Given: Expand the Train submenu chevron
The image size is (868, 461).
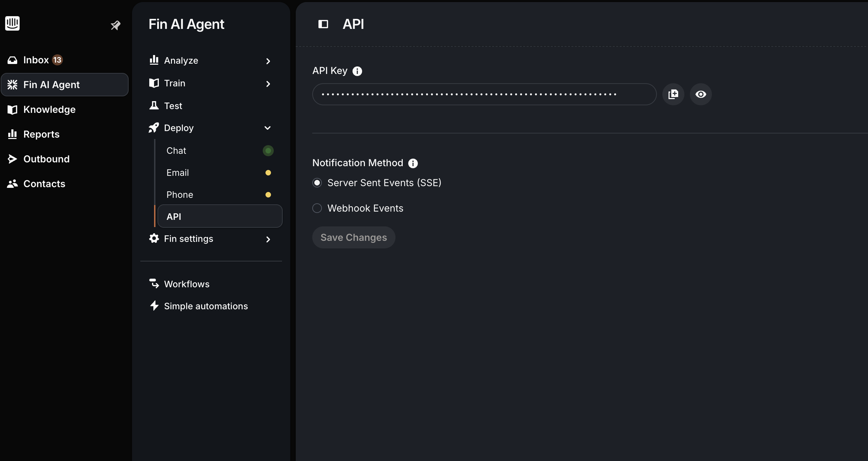Looking at the screenshot, I should (x=268, y=84).
